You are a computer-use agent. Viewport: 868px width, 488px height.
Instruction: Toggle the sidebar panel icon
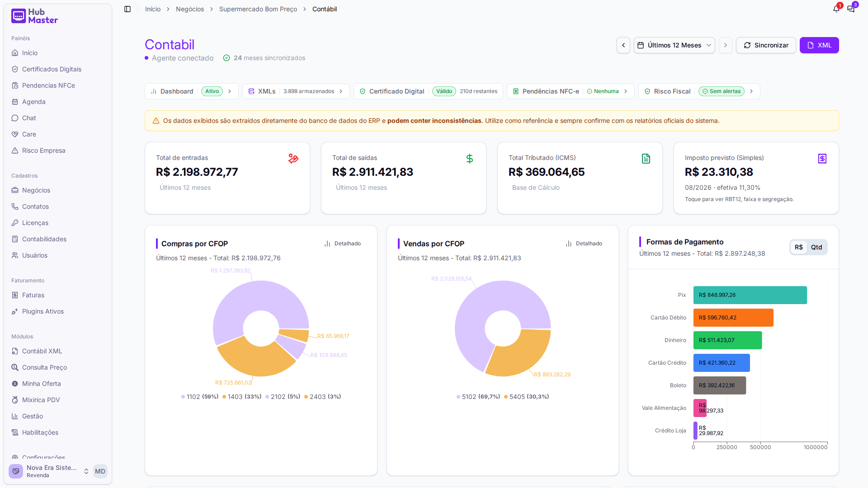pos(127,9)
